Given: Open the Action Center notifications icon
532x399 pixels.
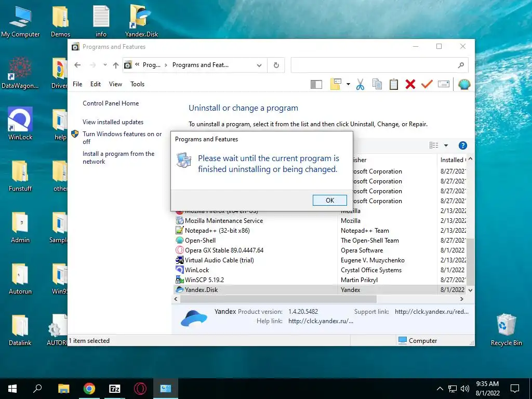Looking at the screenshot, I should 515,389.
